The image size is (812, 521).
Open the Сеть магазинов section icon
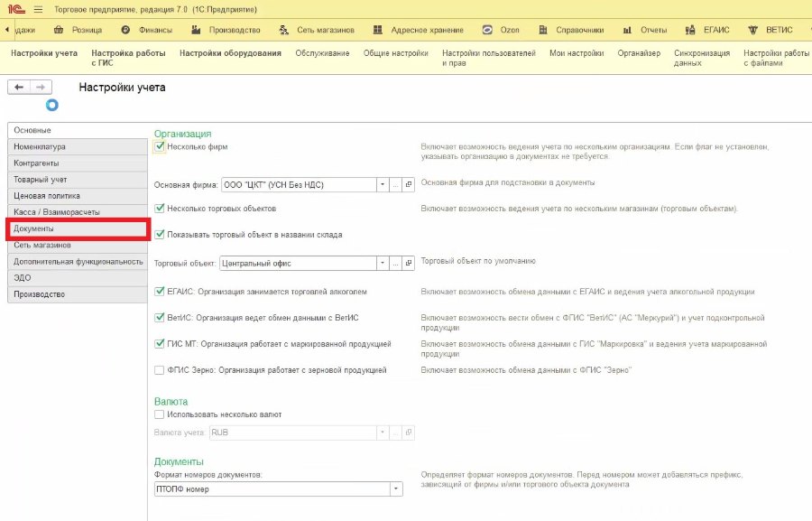point(284,30)
